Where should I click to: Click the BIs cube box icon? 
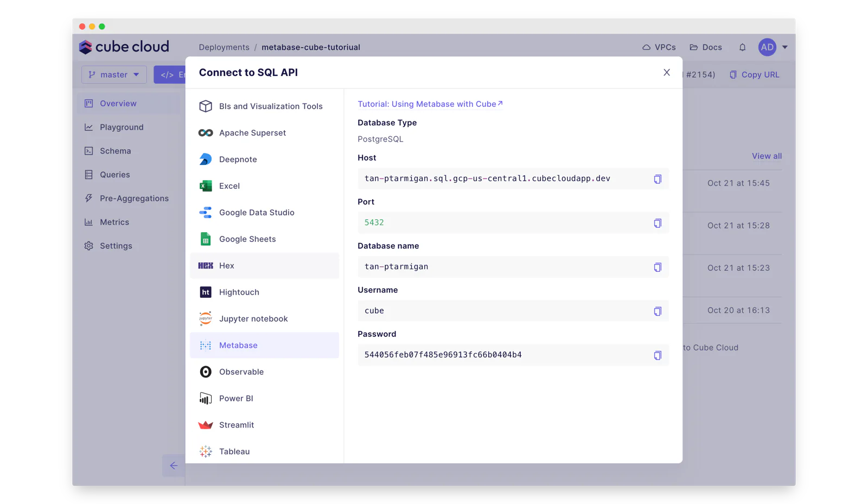(x=206, y=106)
